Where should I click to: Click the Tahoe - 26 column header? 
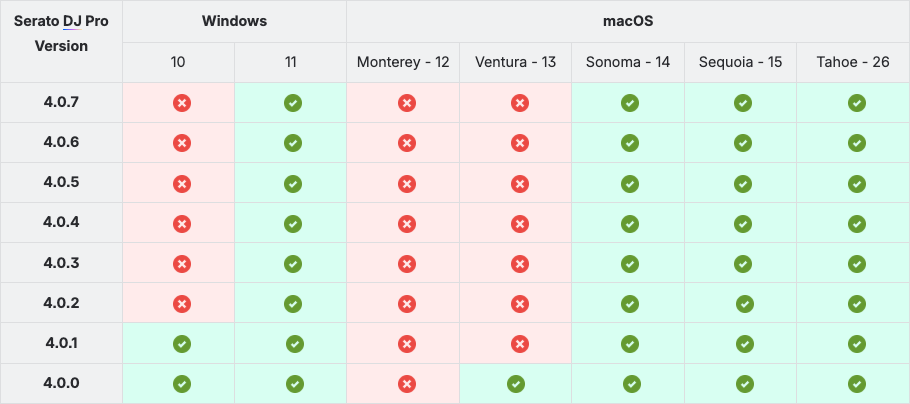(853, 62)
